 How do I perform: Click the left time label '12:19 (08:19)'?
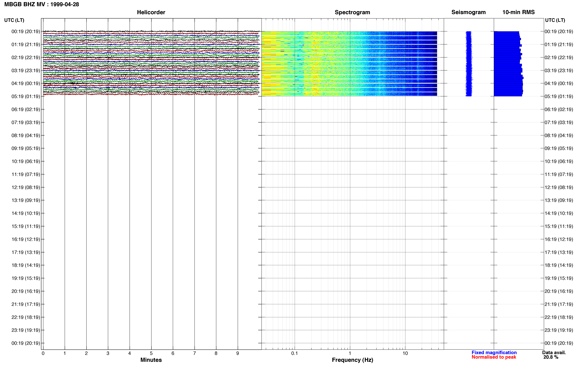[26, 187]
